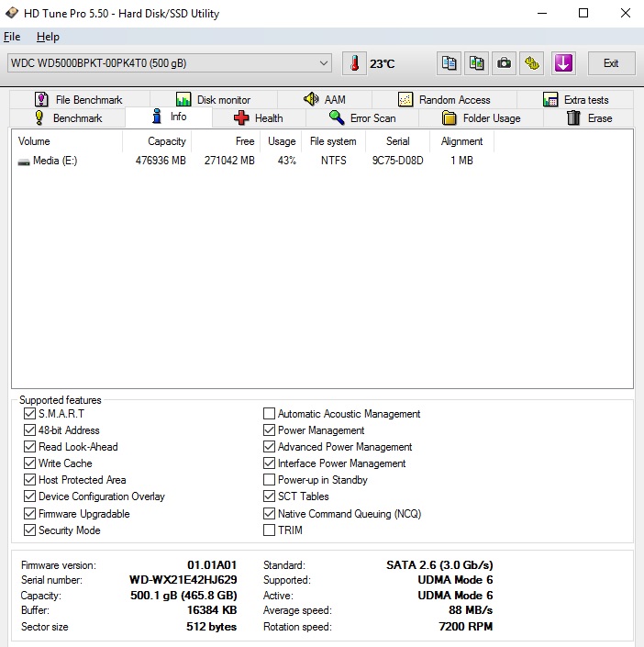Image resolution: width=644 pixels, height=647 pixels.
Task: Click the red thermometer temperature icon
Action: pos(354,63)
